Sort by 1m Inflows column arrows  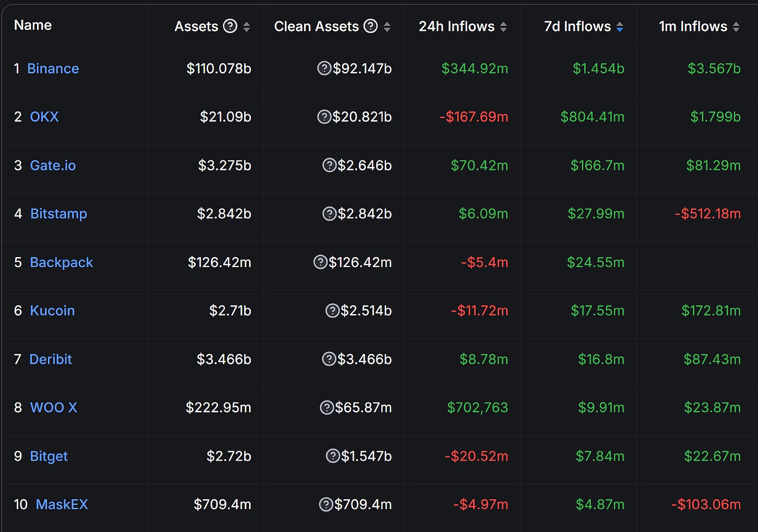(736, 27)
